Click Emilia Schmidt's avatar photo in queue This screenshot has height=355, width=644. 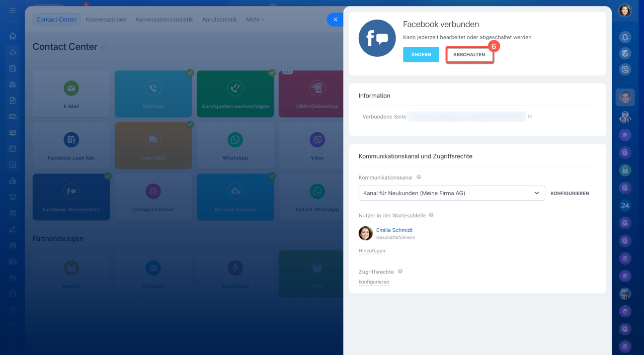pyautogui.click(x=366, y=233)
